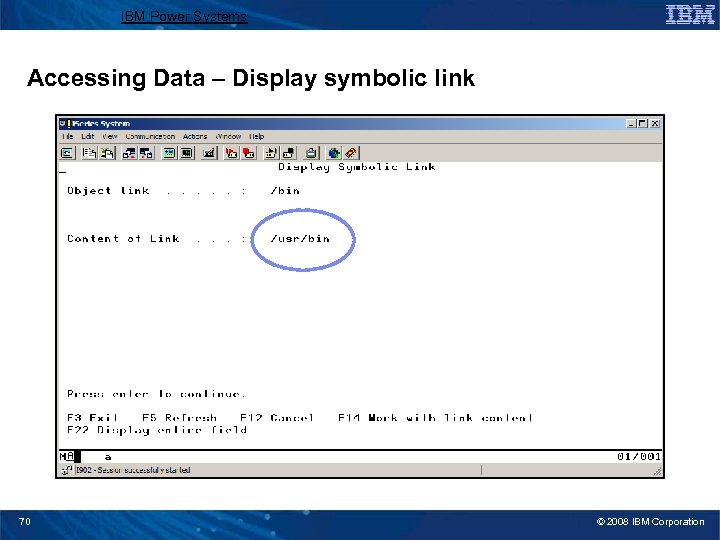Click the Session successfully started status message
720x540 pixels.
click(133, 470)
